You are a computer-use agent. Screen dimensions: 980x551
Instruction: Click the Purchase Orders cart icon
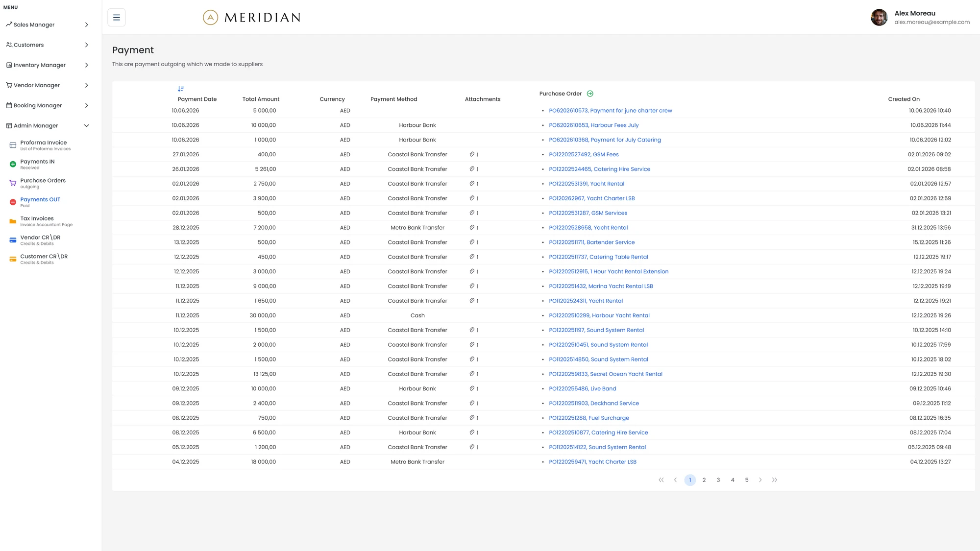(x=13, y=183)
